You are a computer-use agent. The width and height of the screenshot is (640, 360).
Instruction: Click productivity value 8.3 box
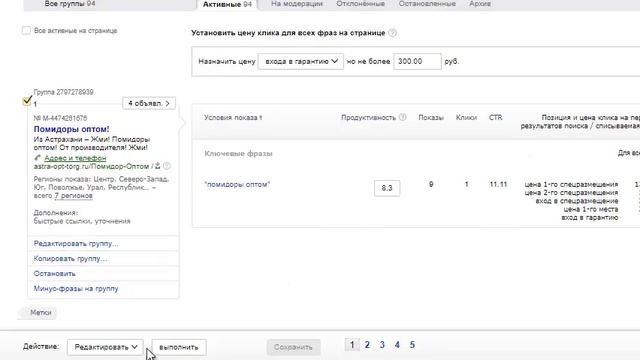[387, 188]
